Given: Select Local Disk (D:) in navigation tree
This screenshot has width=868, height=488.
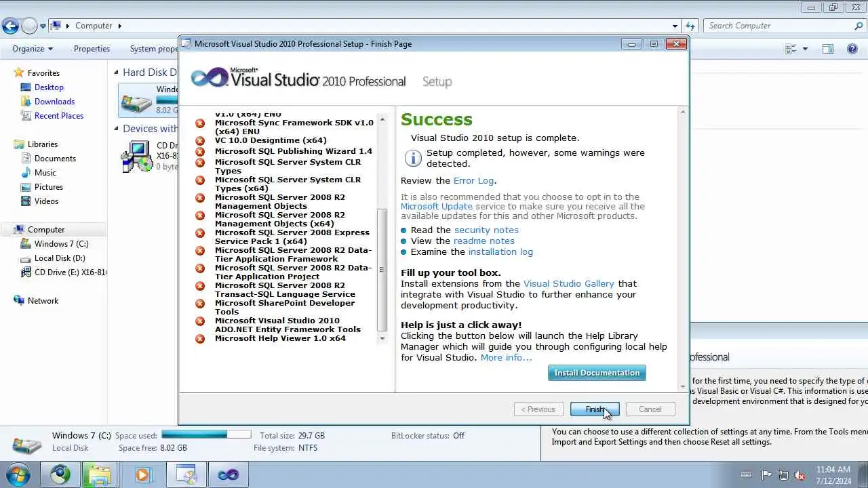Looking at the screenshot, I should tap(60, 258).
